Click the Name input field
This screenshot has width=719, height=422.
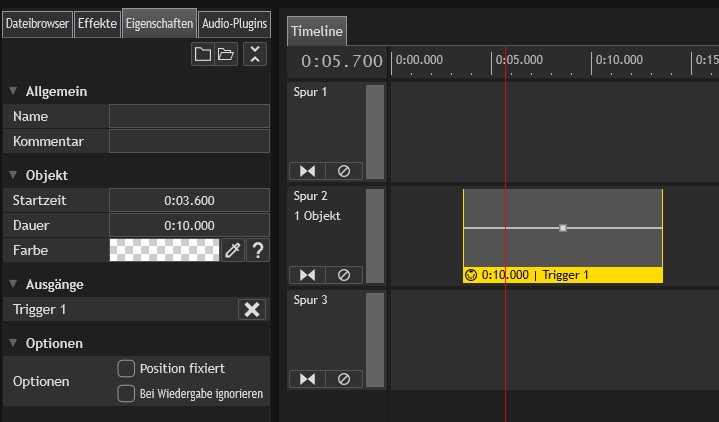tap(189, 116)
